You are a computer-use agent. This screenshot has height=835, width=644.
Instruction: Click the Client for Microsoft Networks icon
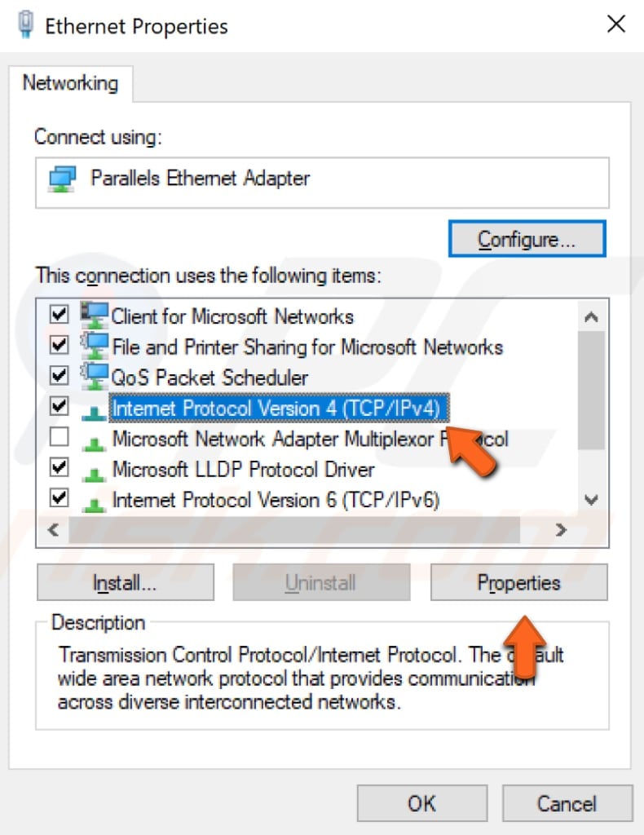[95, 316]
